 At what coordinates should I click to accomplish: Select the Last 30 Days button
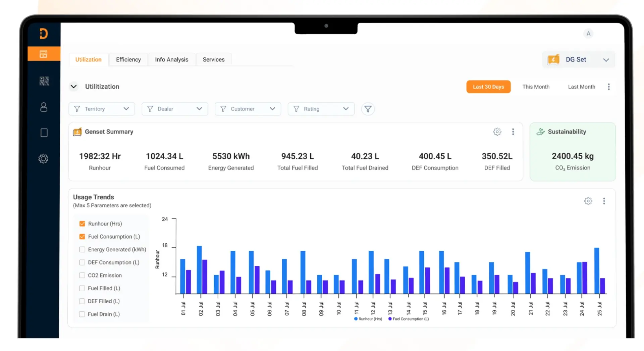pyautogui.click(x=488, y=87)
